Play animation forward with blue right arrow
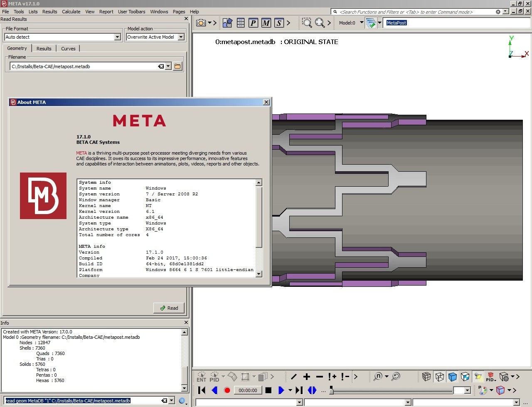Screen dimensions: 532x407 281,390
